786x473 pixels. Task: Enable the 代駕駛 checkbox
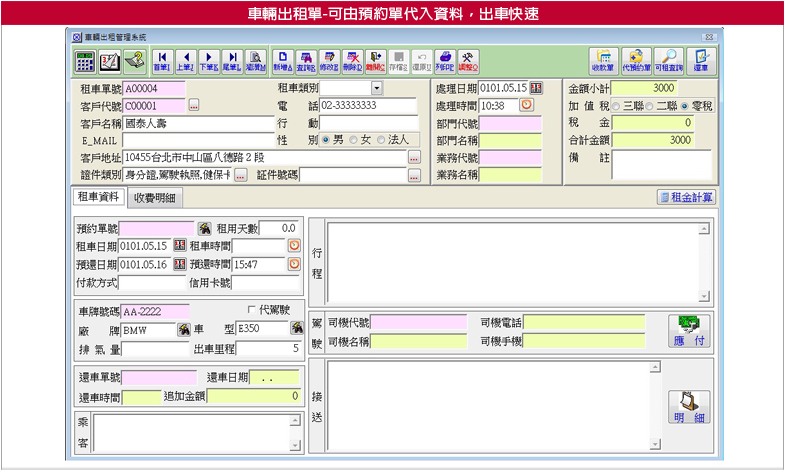click(x=251, y=310)
